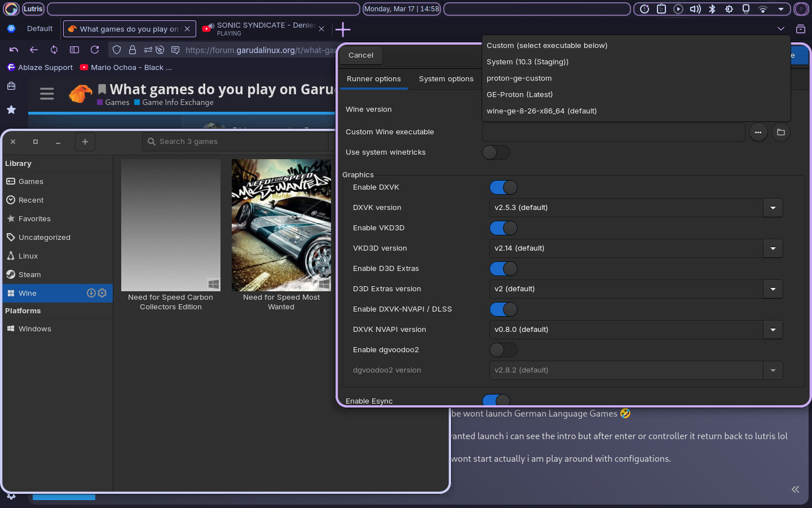Browse for the Custom Wine executable folder
The width and height of the screenshot is (812, 508).
point(781,132)
